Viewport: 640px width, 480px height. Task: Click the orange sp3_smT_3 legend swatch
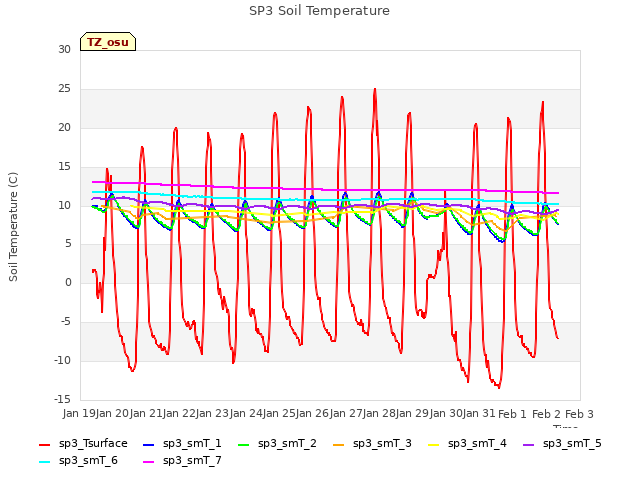click(x=339, y=444)
